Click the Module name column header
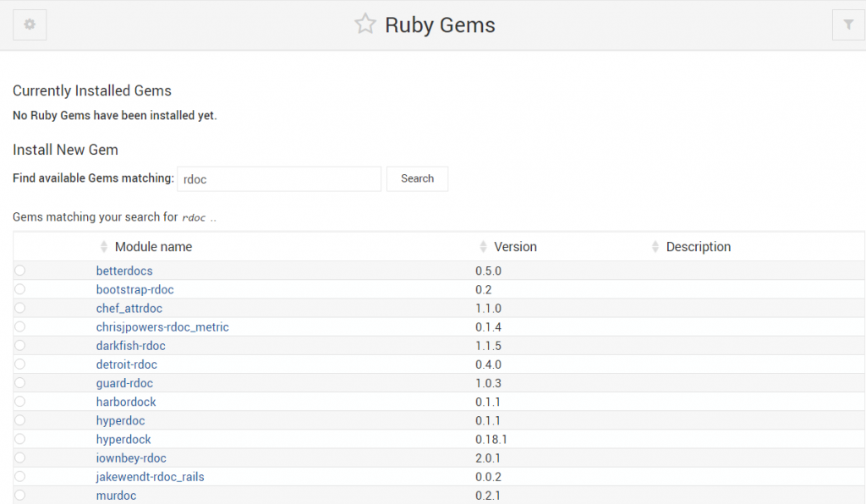 click(152, 246)
